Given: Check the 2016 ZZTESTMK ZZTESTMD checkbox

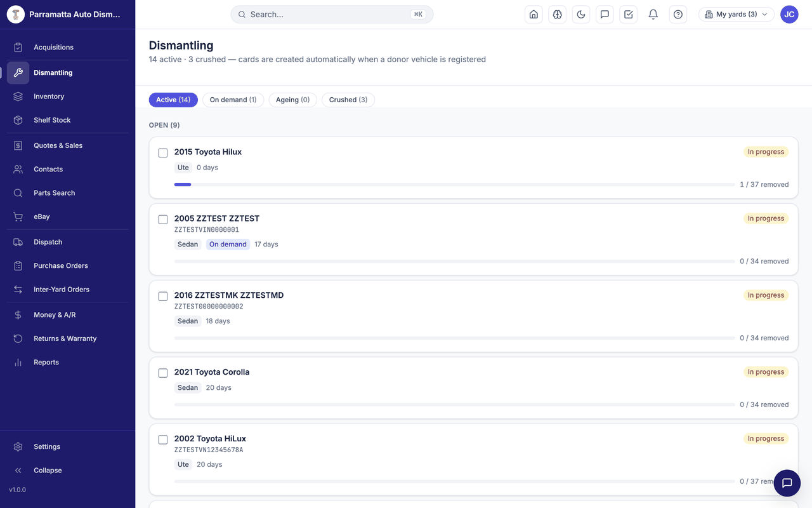Looking at the screenshot, I should (163, 297).
